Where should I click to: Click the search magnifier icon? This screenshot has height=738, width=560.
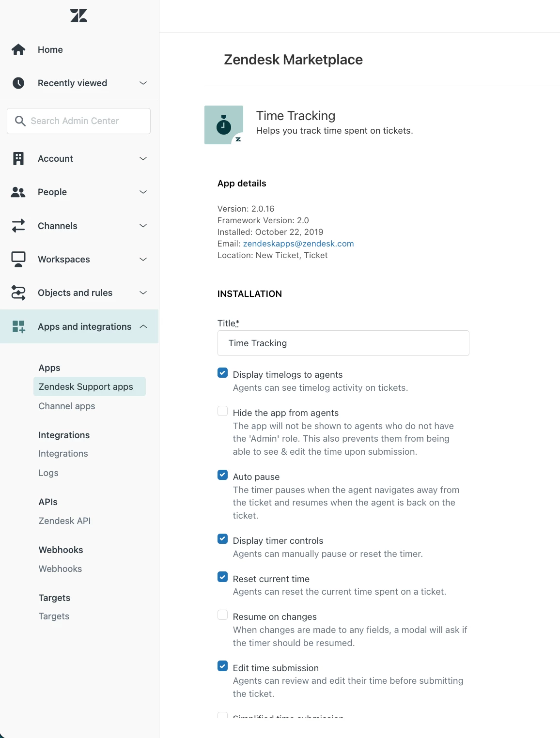point(20,121)
